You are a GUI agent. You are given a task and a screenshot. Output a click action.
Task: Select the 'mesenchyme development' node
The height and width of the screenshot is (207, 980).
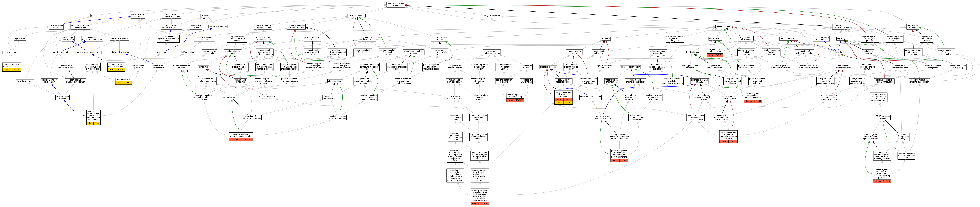pos(89,52)
